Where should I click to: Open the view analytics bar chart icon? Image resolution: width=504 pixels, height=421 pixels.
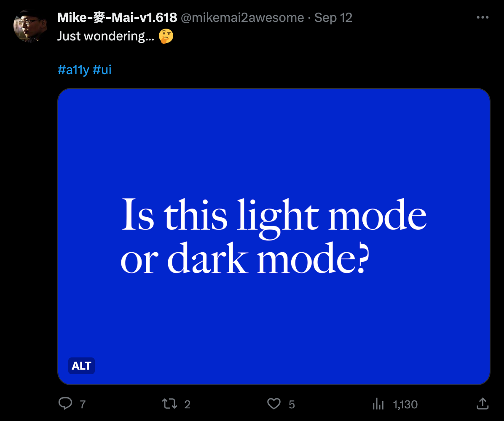click(x=378, y=404)
